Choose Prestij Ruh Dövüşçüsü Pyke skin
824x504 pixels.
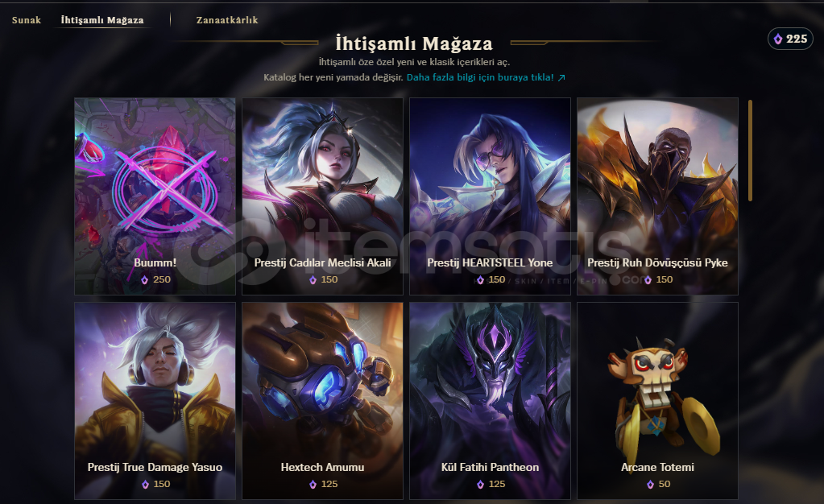coord(657,196)
